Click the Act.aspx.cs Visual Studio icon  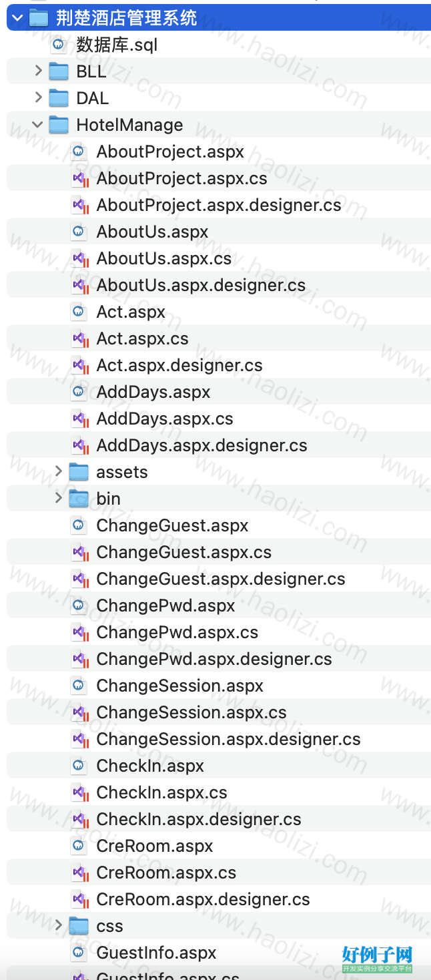80,339
